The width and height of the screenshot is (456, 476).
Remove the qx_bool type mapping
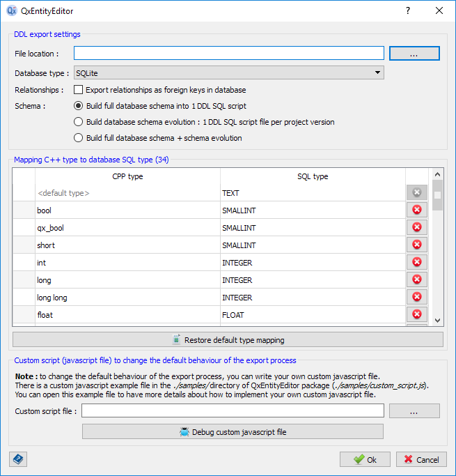[417, 227]
